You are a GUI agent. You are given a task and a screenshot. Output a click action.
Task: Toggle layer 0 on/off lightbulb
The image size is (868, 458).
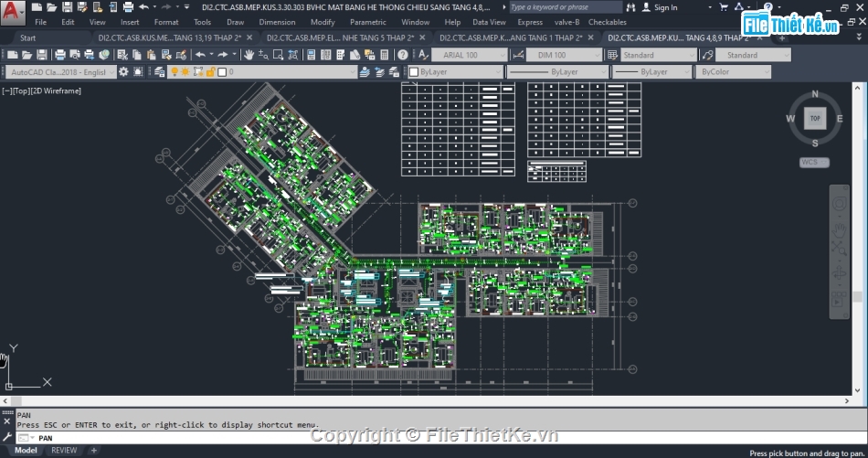click(x=175, y=71)
